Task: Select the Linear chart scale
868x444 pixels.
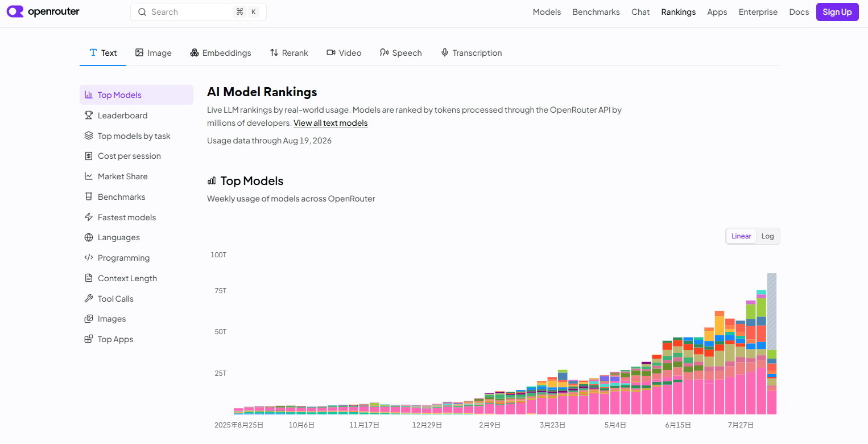Action: click(x=741, y=236)
